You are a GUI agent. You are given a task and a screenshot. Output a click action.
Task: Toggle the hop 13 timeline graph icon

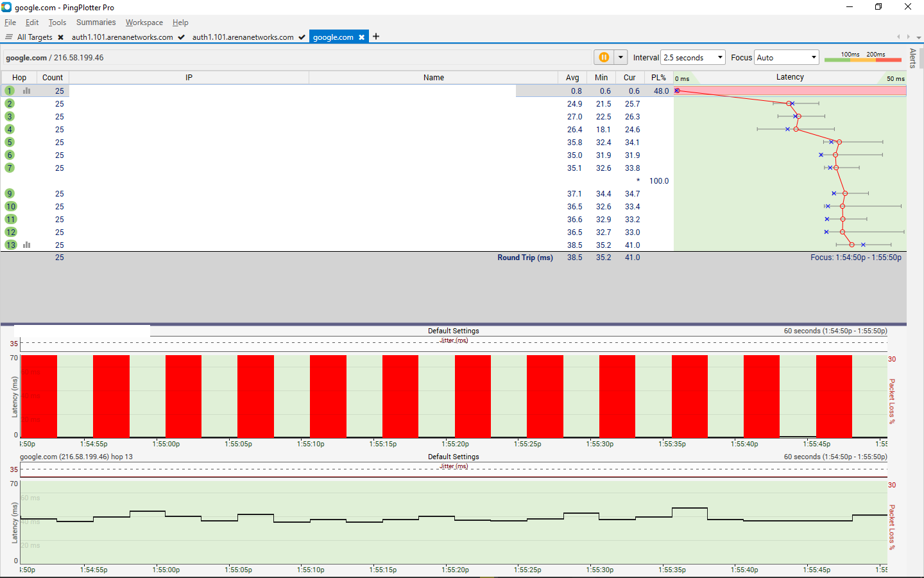coord(27,245)
